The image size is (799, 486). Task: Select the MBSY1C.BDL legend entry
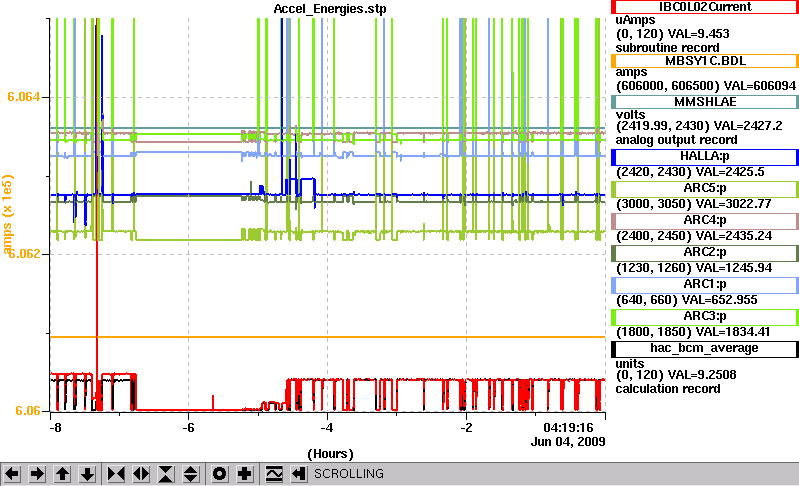coord(705,61)
